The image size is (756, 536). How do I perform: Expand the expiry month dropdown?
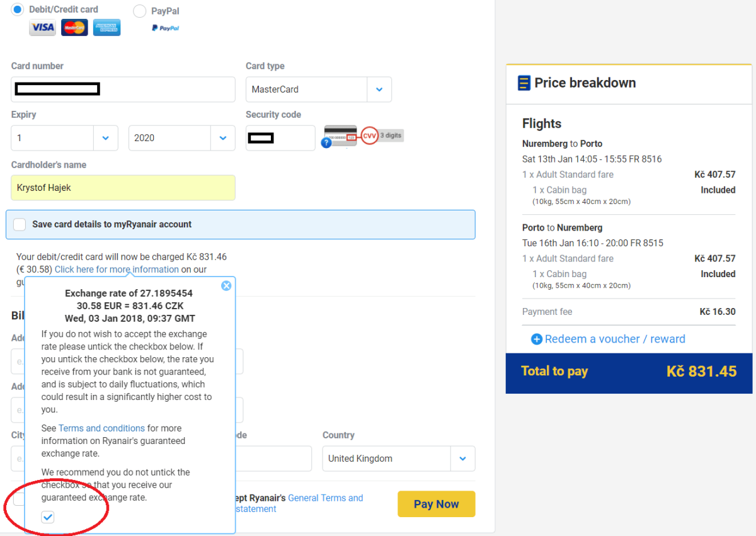[x=105, y=138]
